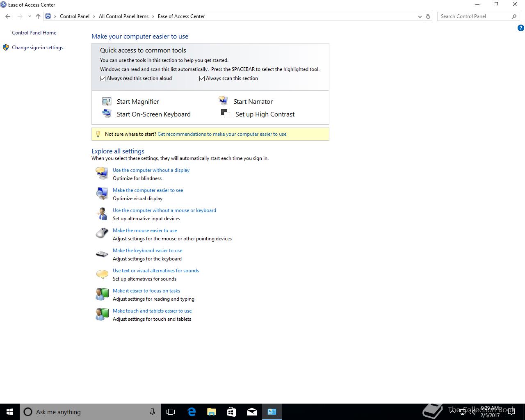Open Control Panel Home link

34,33
